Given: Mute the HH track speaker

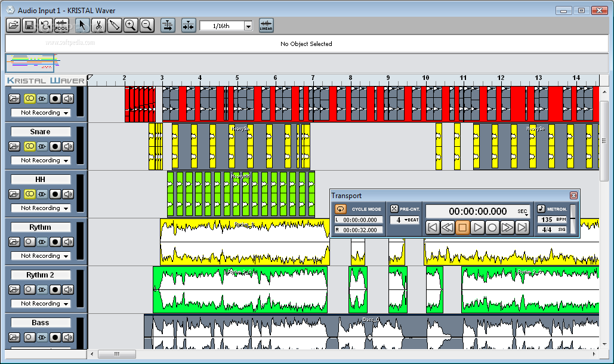Looking at the screenshot, I should point(68,194).
